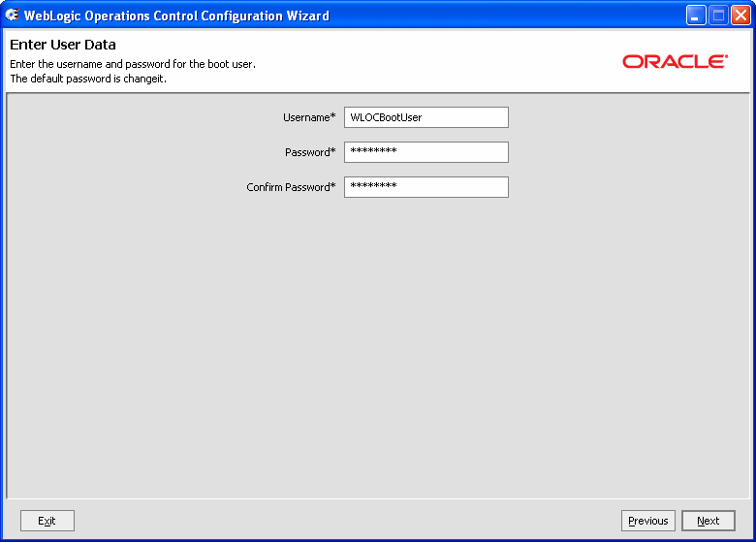Click the 'Confirm Password*' label
Viewport: 756px width, 542px height.
[x=291, y=187]
